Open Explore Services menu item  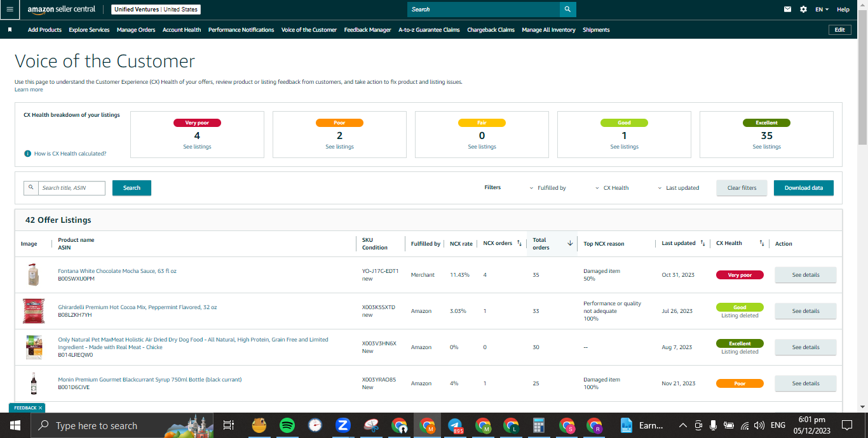coord(89,30)
